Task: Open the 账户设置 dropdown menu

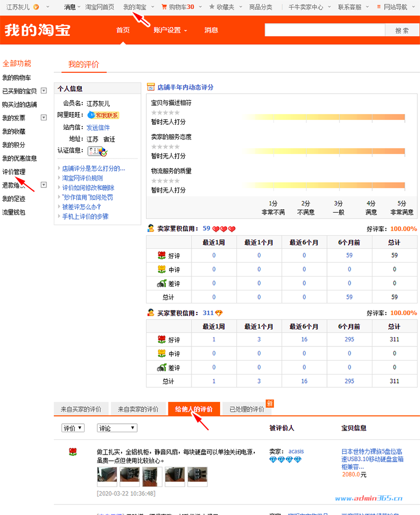Action: pyautogui.click(x=170, y=30)
